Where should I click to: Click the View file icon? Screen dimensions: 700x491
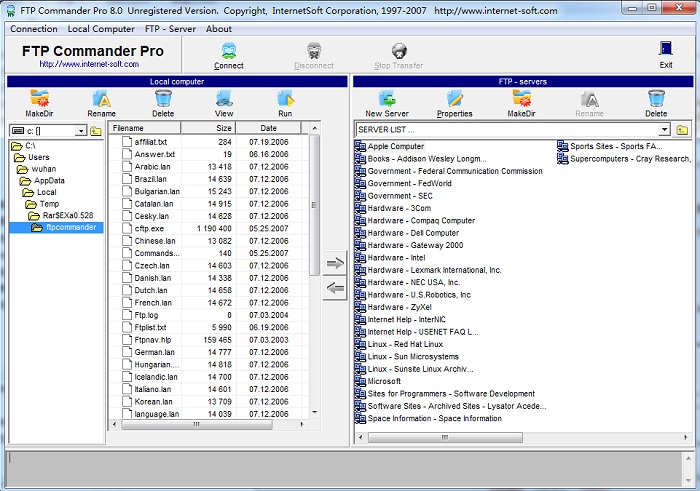tap(224, 98)
